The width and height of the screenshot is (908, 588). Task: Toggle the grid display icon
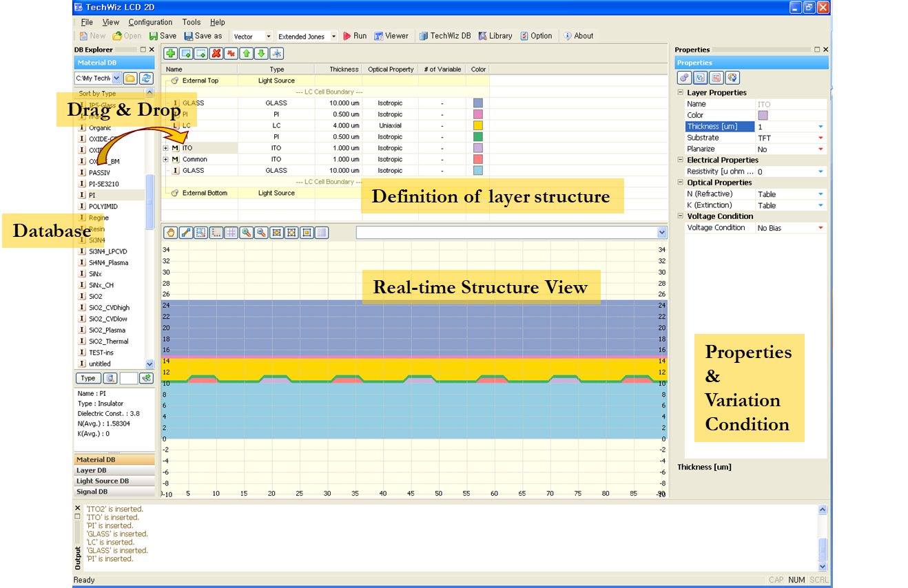coord(231,233)
